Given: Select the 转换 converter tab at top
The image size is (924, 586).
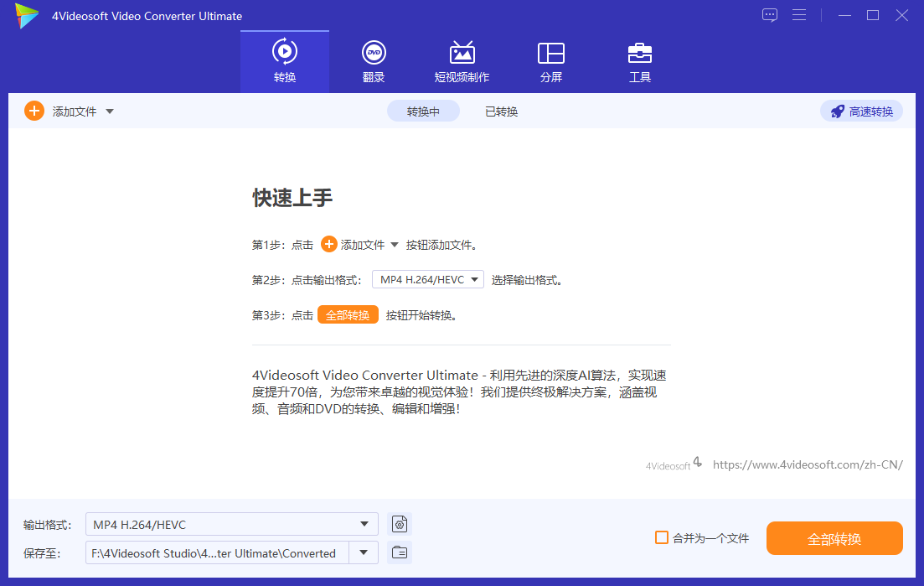Looking at the screenshot, I should point(285,61).
